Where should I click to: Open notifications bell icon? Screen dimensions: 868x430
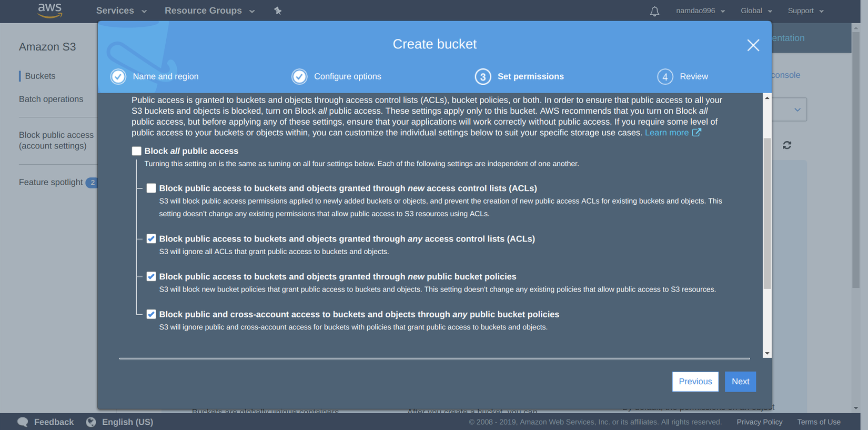654,11
